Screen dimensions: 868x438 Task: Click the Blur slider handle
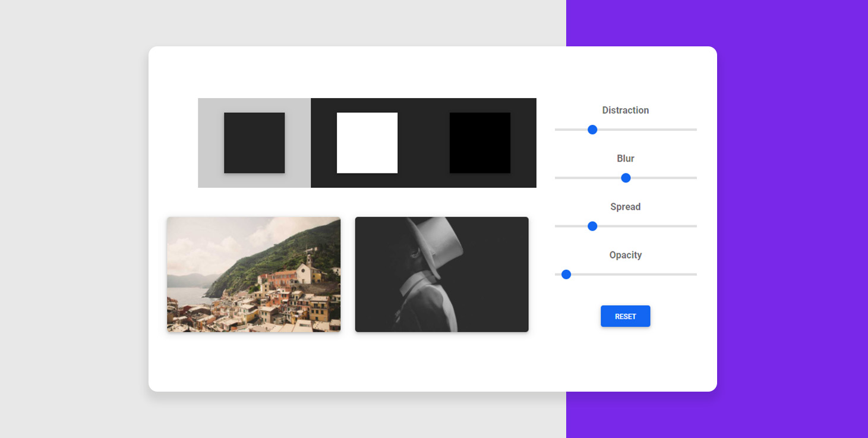tap(626, 178)
